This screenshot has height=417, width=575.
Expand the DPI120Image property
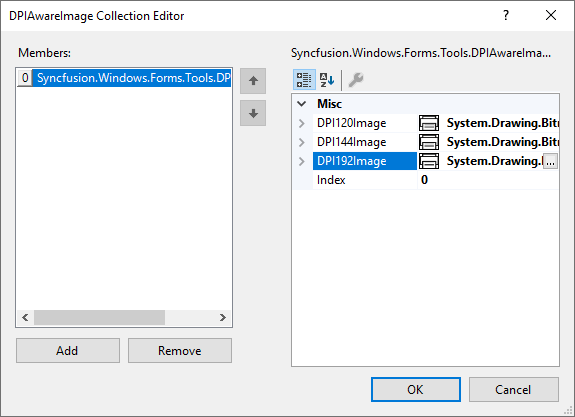(301, 123)
